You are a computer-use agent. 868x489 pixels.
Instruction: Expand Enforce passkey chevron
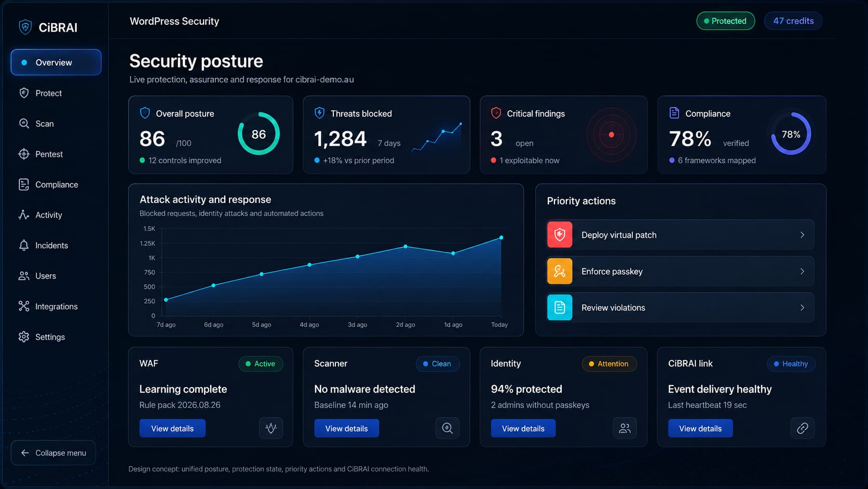tap(802, 271)
